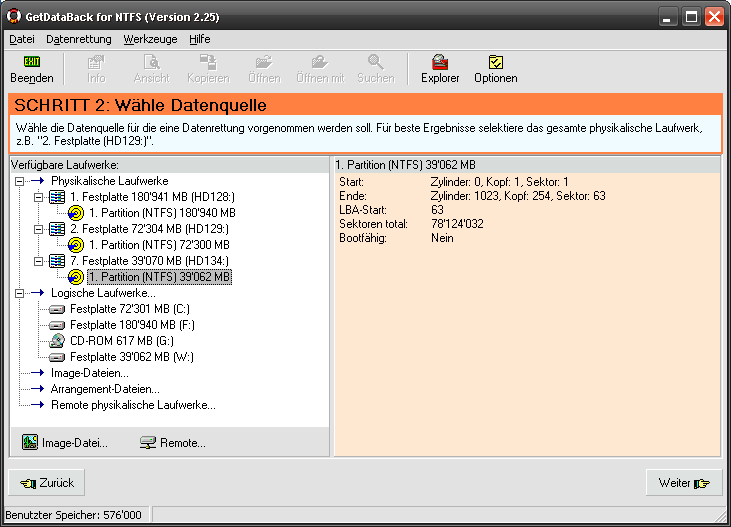Click the Weiter button
This screenshot has height=527, width=731.
pos(684,483)
